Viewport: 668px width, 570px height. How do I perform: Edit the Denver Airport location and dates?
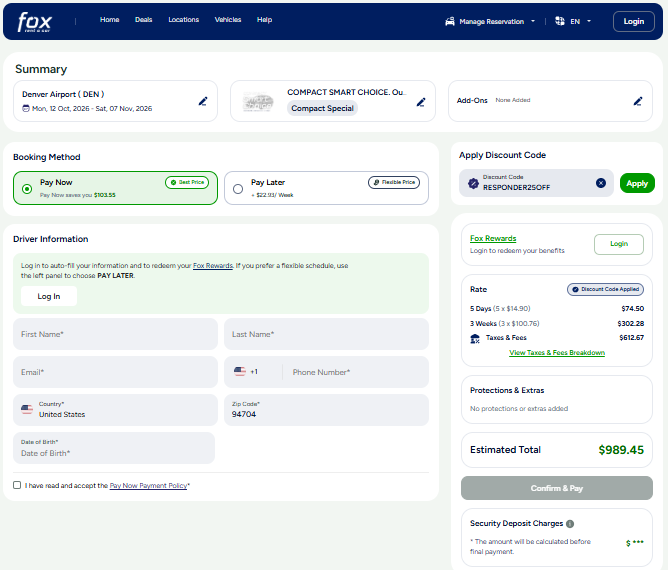pos(203,101)
